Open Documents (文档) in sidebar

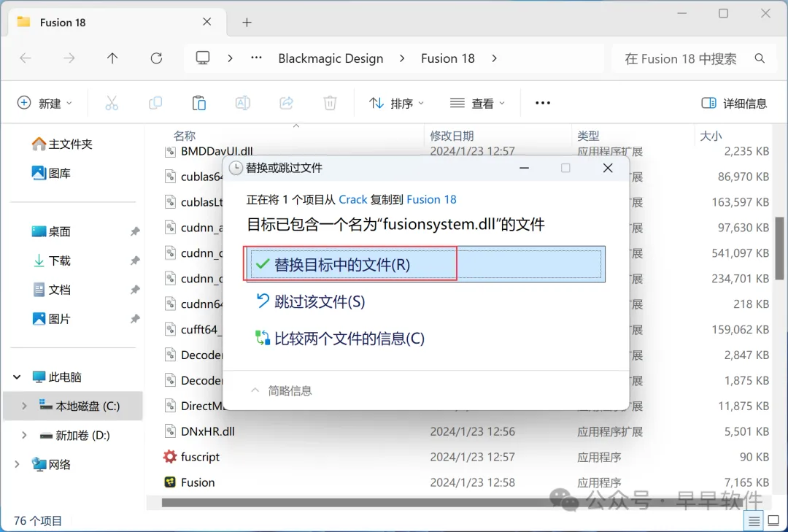click(x=51, y=290)
